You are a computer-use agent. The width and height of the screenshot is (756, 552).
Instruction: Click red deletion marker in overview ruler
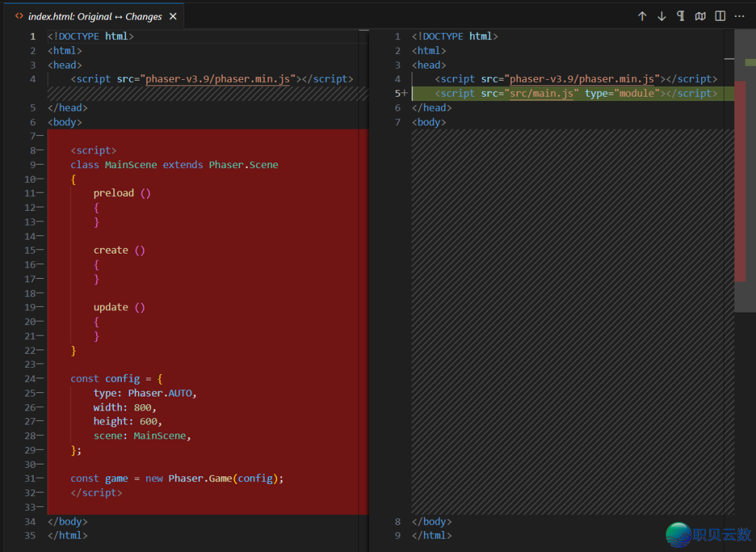(740, 181)
